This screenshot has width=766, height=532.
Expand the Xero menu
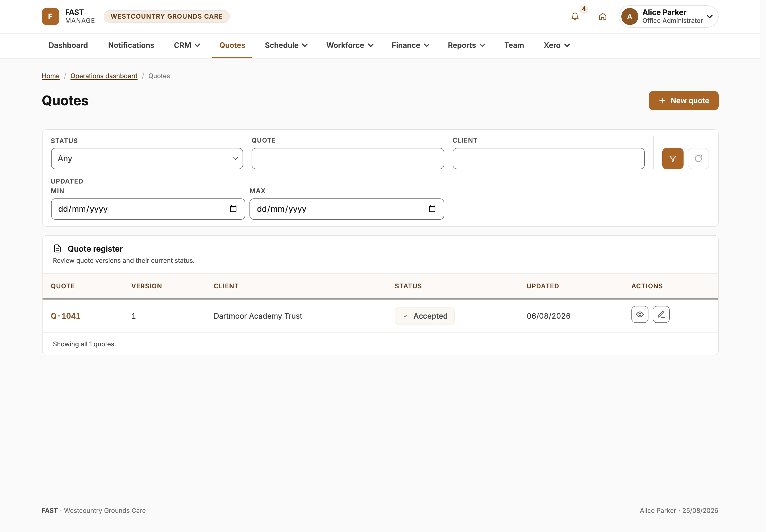[556, 45]
